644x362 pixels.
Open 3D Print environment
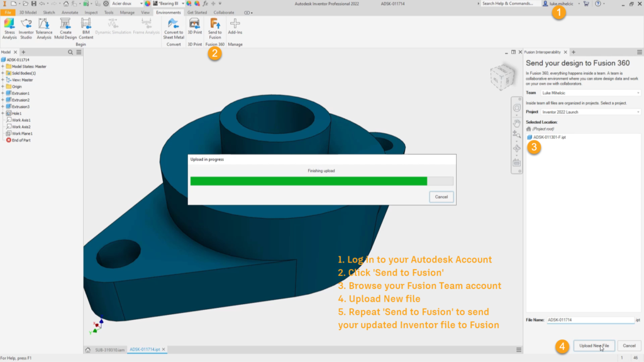195,26
